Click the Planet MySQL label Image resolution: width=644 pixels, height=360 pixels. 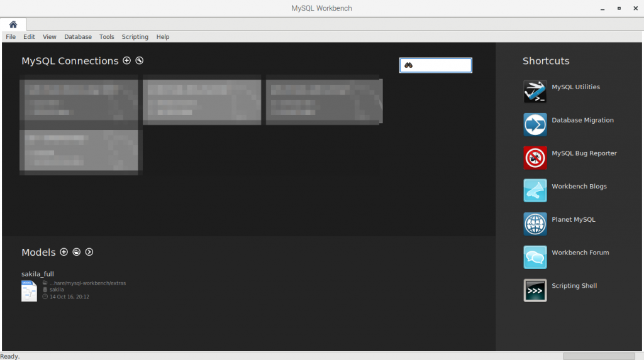pyautogui.click(x=574, y=220)
